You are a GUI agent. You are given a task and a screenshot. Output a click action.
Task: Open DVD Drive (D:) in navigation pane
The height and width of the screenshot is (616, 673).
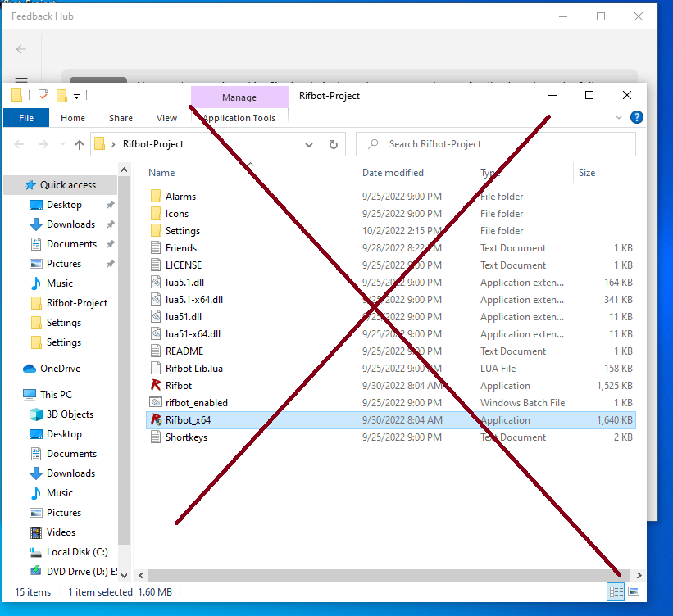pyautogui.click(x=73, y=572)
